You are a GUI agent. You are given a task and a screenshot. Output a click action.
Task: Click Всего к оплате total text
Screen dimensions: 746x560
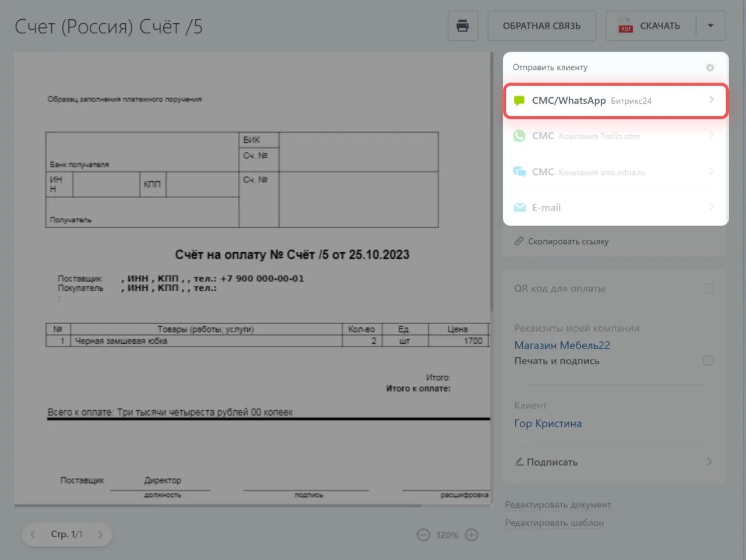[x=170, y=412]
